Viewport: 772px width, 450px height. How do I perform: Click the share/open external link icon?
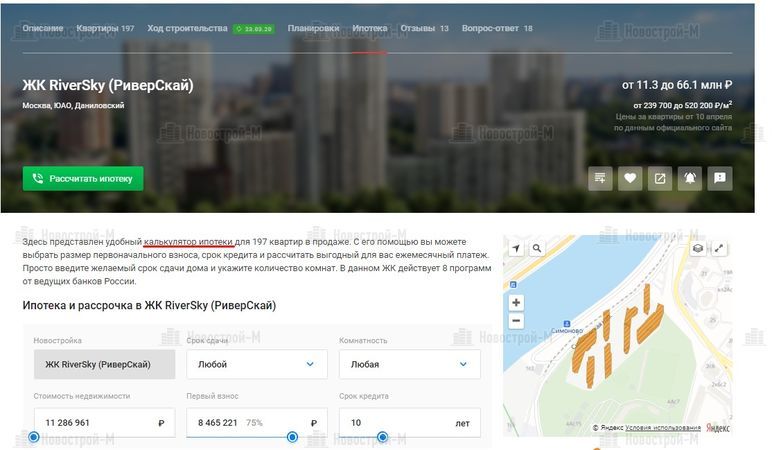pos(660,178)
